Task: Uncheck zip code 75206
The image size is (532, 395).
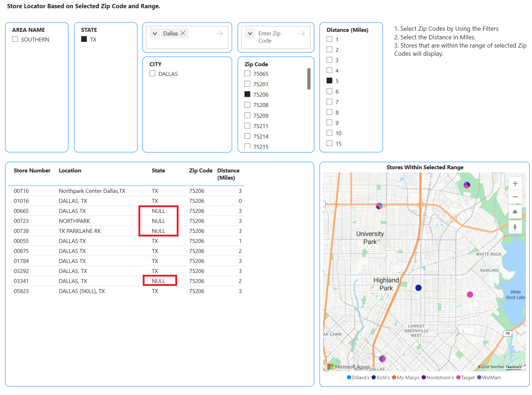Action: 247,94
